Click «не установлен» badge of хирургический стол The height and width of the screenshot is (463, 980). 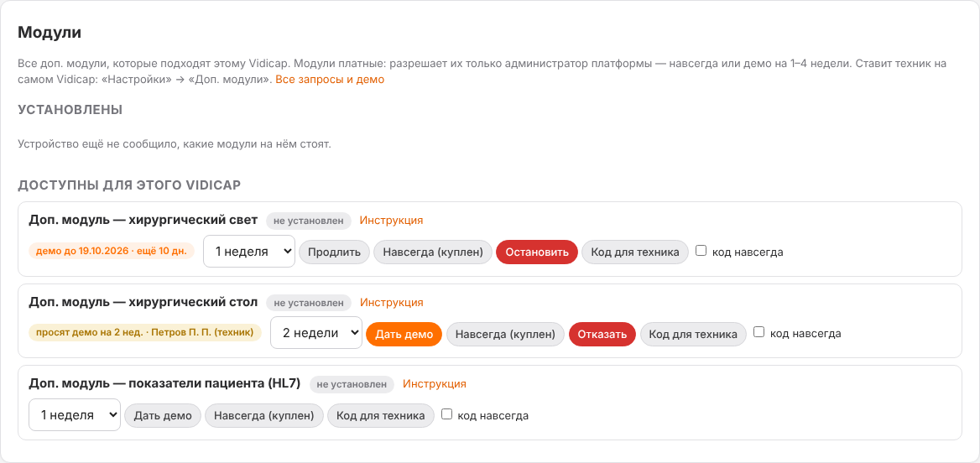[309, 303]
